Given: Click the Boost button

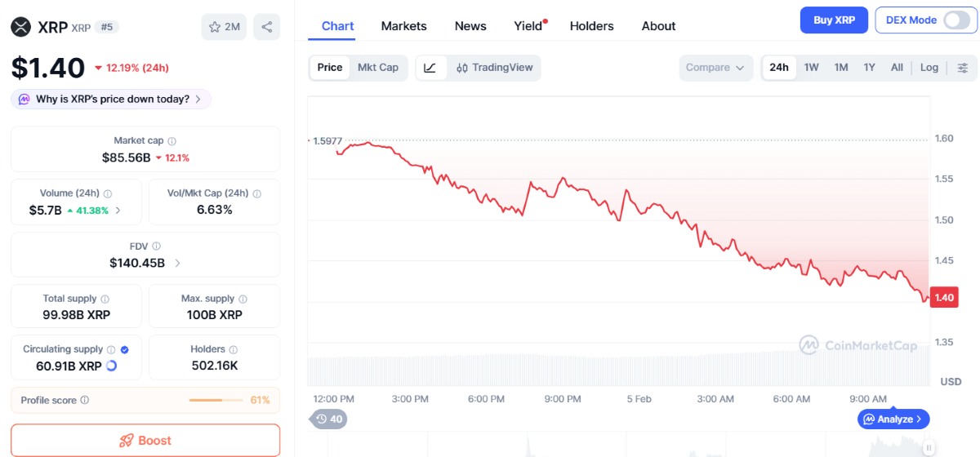Looking at the screenshot, I should click(145, 440).
